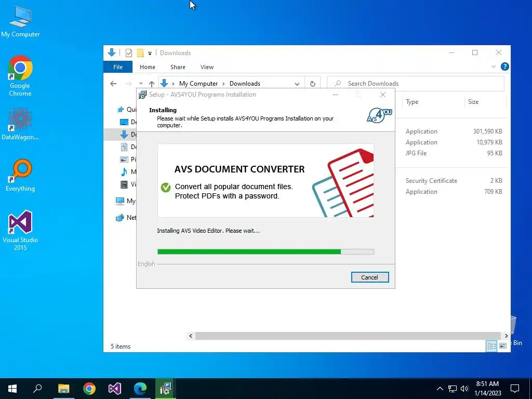Image resolution: width=532 pixels, height=399 pixels.
Task: Open the Google Chrome desktop shortcut
Action: point(20,76)
